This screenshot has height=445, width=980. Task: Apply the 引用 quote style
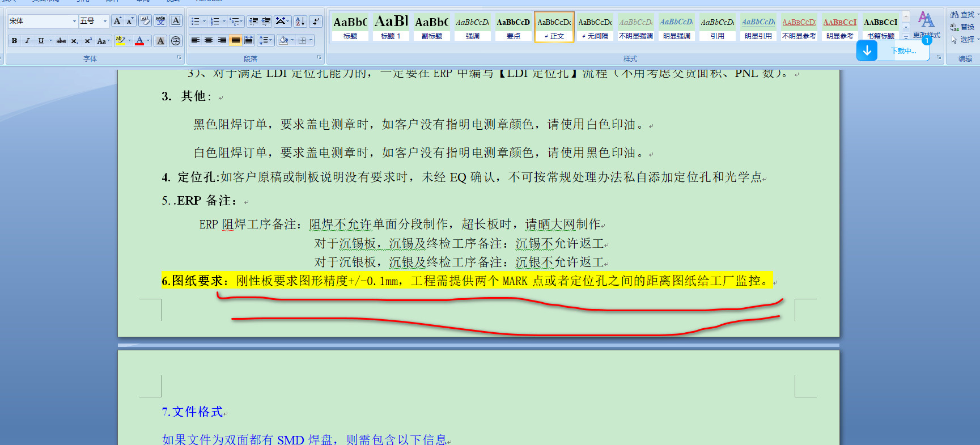(x=718, y=27)
